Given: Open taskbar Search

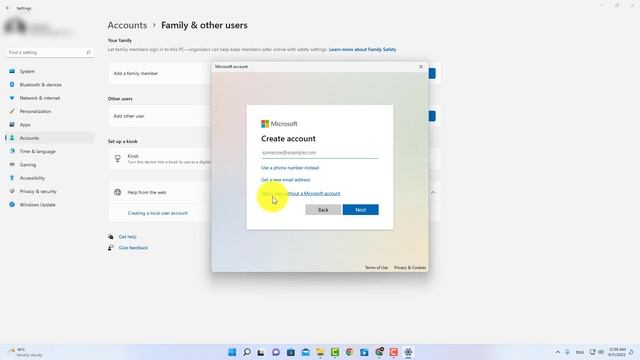Looking at the screenshot, I should click(247, 352).
